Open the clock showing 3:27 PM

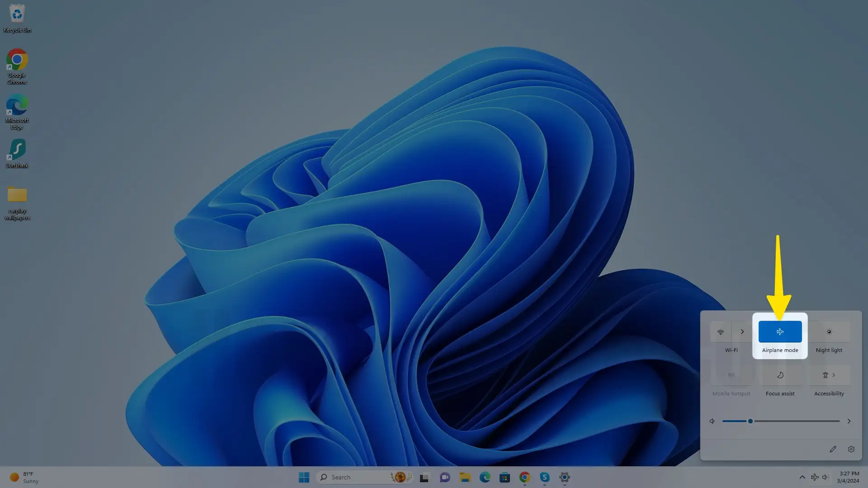(848, 477)
